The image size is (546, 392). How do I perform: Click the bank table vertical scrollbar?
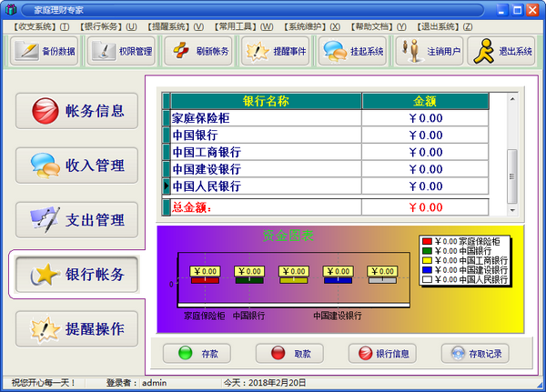coord(511,155)
